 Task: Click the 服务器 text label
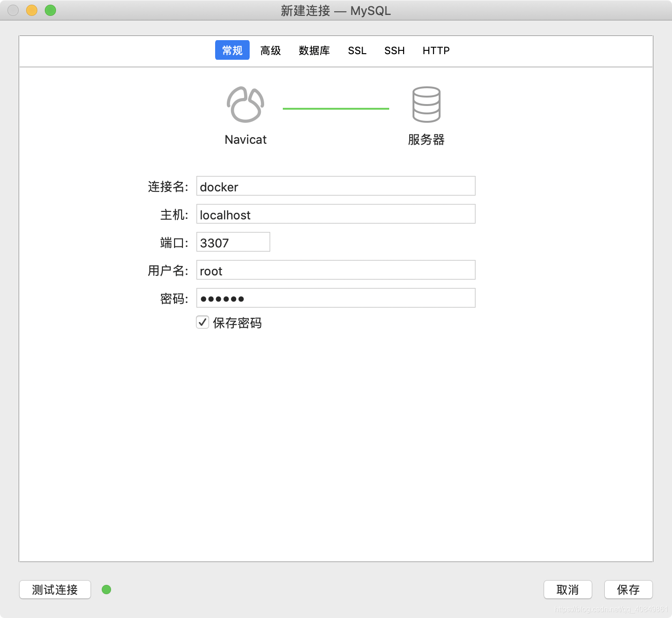click(426, 140)
